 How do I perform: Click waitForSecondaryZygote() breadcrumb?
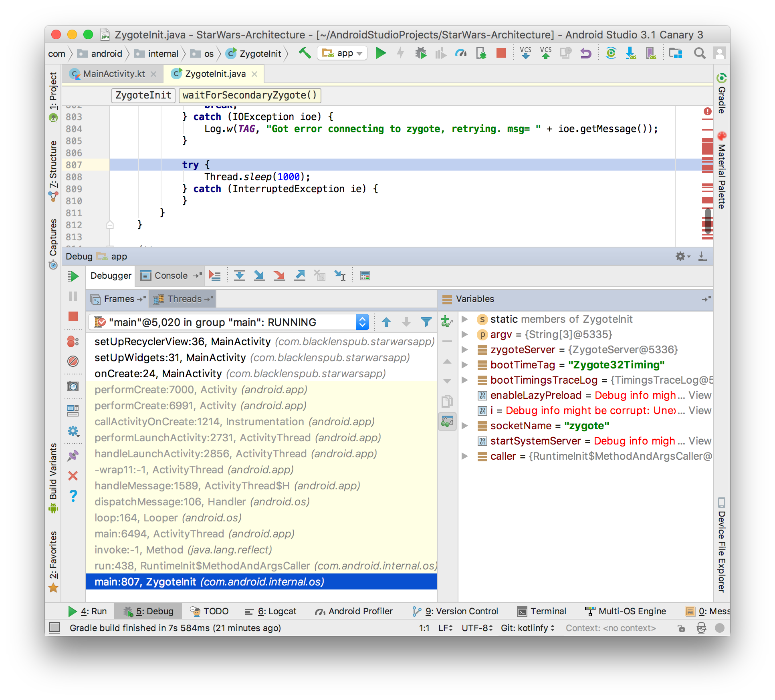pyautogui.click(x=250, y=95)
